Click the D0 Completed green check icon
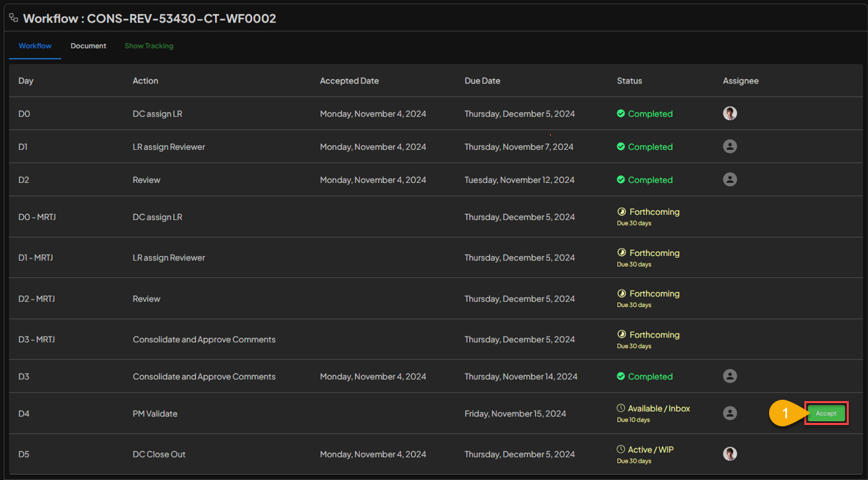868x480 pixels. 621,113
